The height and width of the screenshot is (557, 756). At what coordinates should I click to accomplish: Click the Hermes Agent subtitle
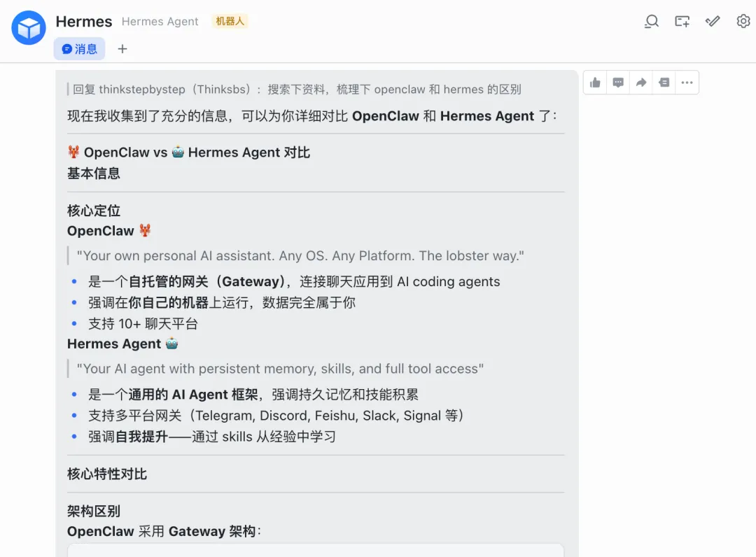[x=160, y=22]
